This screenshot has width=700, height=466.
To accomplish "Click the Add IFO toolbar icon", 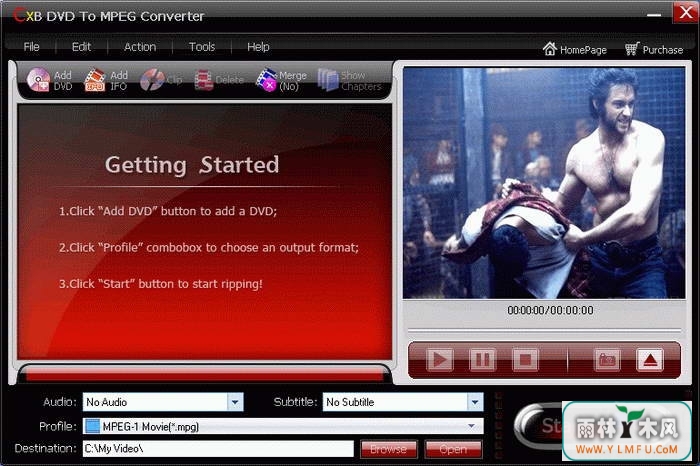I will [x=106, y=80].
